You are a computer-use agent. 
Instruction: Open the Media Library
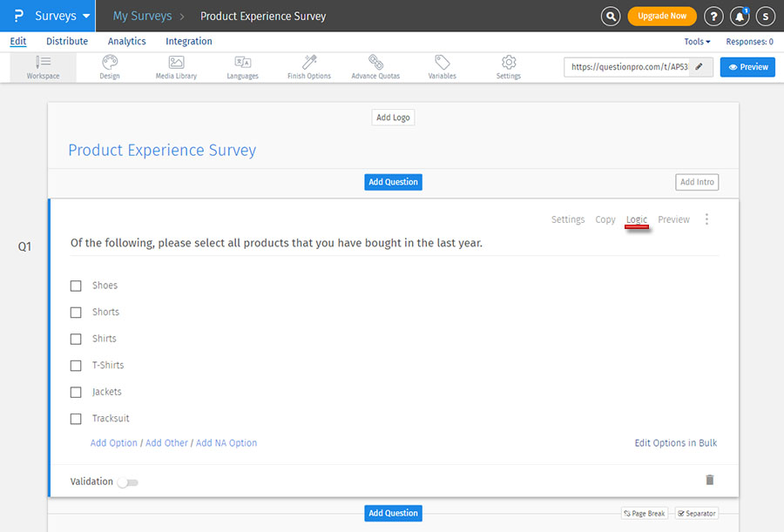coord(176,67)
